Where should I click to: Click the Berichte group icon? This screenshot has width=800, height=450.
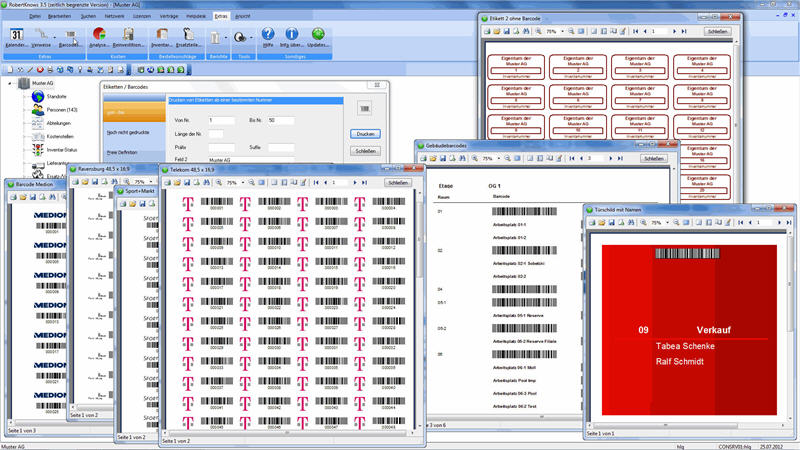tap(215, 37)
